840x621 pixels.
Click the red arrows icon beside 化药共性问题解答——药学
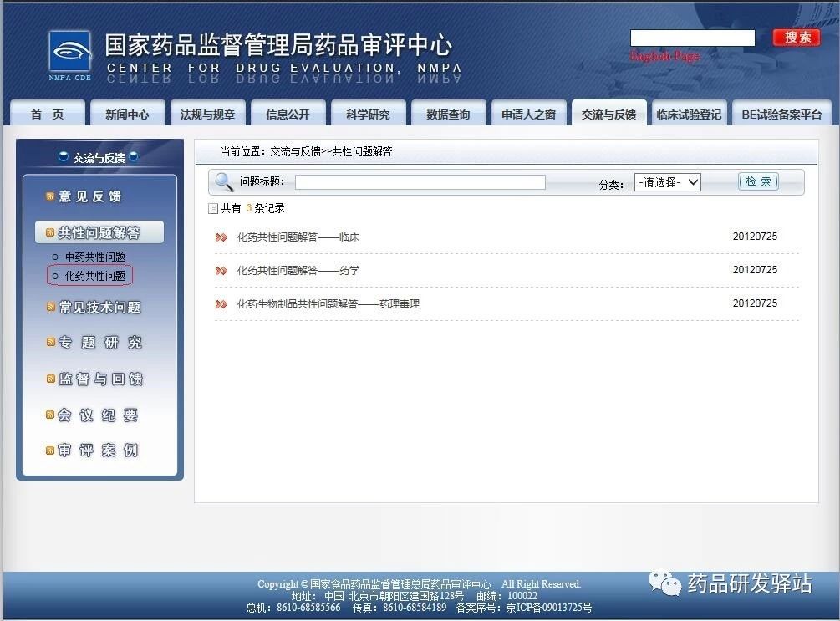(221, 271)
